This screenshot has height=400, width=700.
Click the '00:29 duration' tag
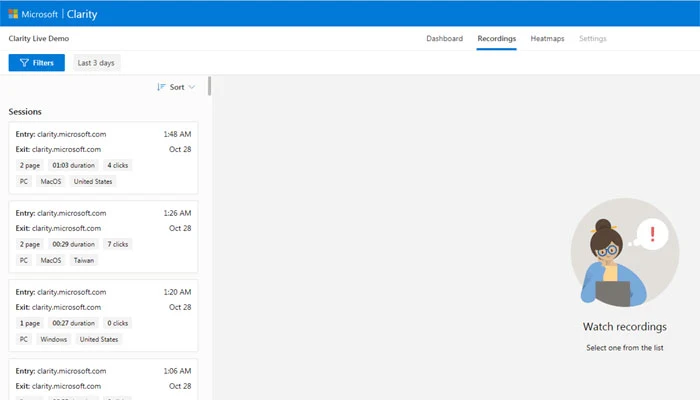point(74,244)
